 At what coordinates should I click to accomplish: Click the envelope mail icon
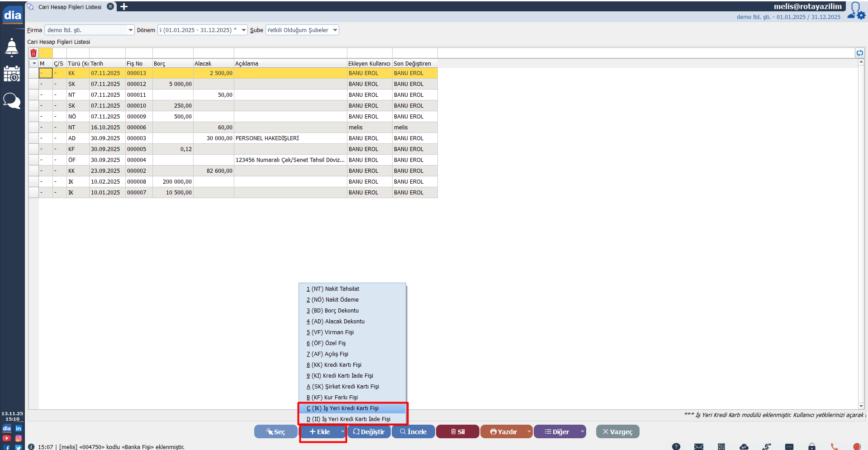click(699, 446)
